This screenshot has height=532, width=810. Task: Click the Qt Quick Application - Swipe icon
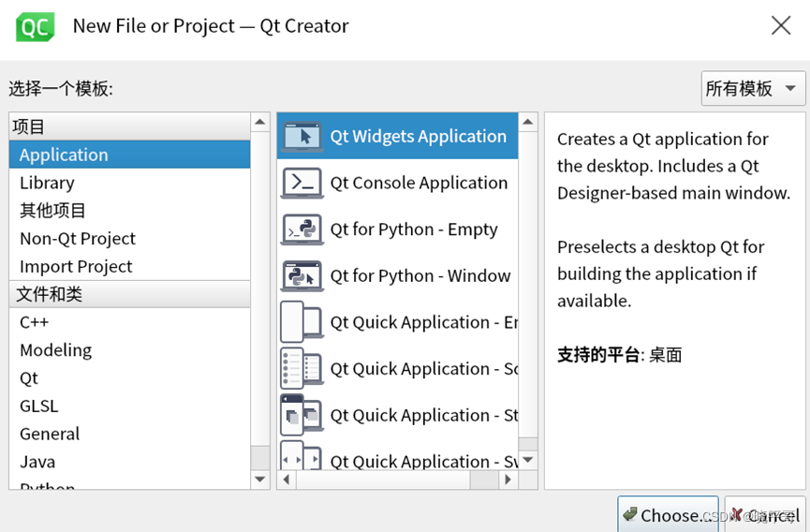click(x=302, y=455)
